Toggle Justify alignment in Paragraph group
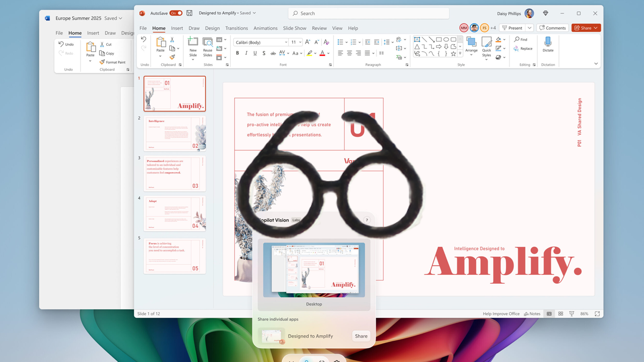The height and width of the screenshot is (362, 644). [x=367, y=53]
